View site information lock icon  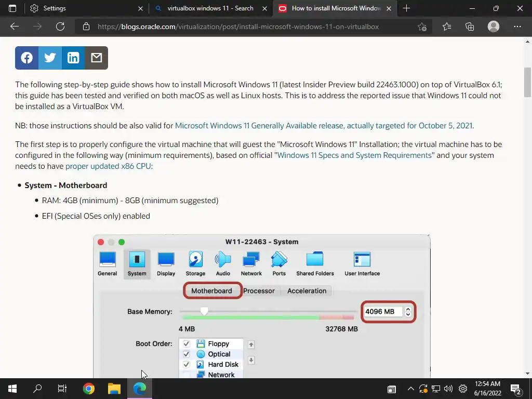click(86, 26)
